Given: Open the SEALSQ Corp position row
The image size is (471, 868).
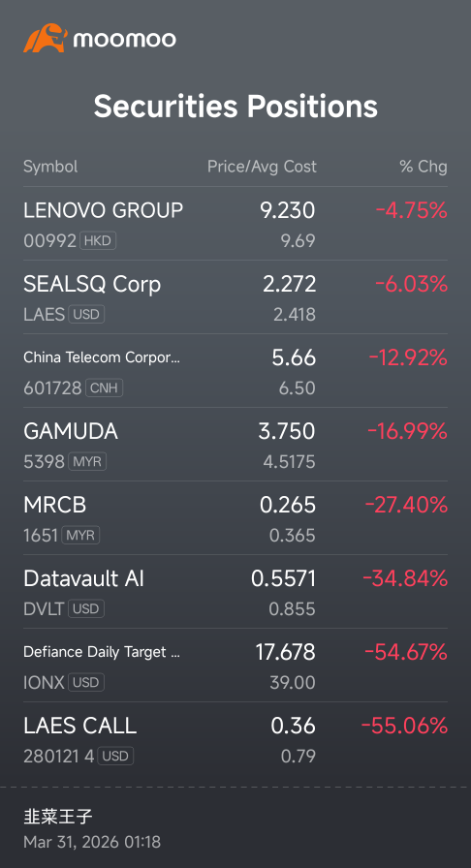Looking at the screenshot, I should coord(235,297).
